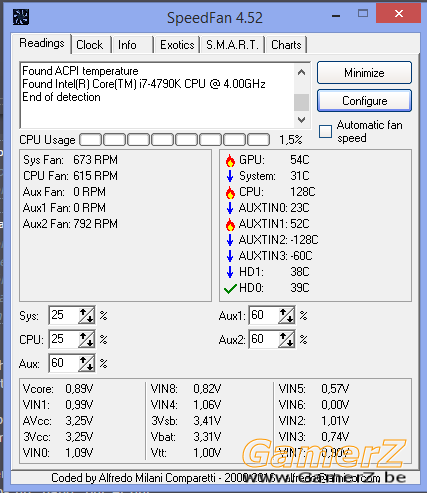Click the flame icon next to AUXTIN1
The width and height of the screenshot is (427, 493).
(230, 224)
